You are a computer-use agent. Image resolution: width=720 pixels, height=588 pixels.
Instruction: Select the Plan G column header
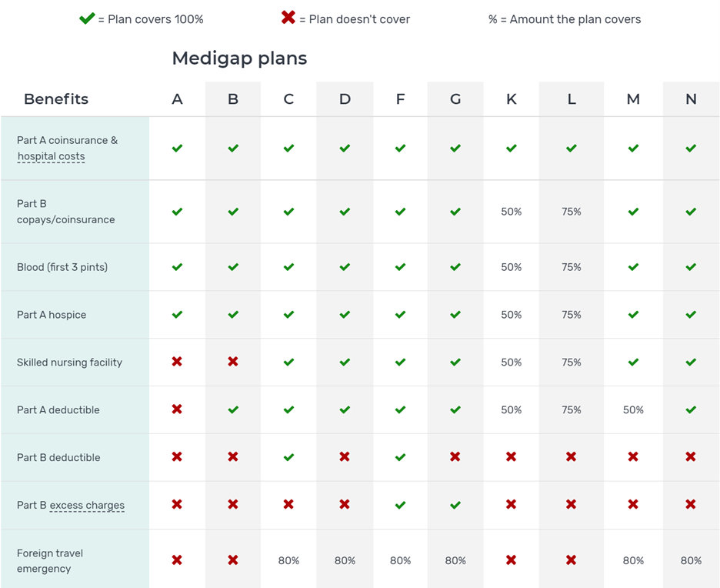point(455,99)
